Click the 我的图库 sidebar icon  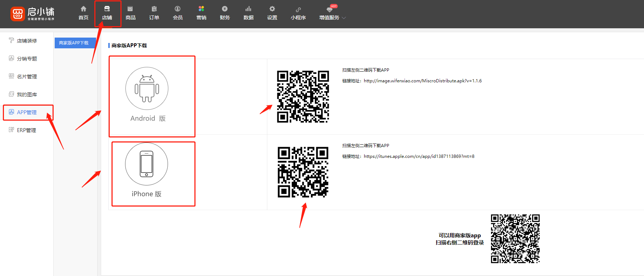coord(11,94)
